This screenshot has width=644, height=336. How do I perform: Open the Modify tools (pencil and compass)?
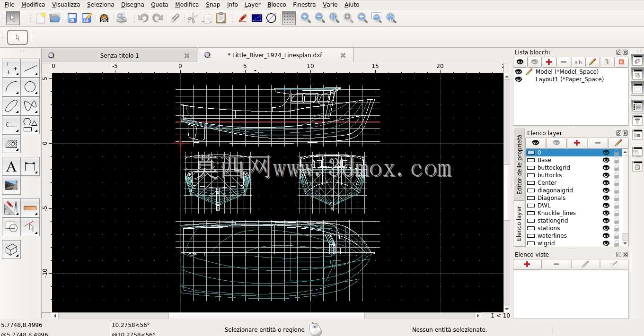point(11,208)
